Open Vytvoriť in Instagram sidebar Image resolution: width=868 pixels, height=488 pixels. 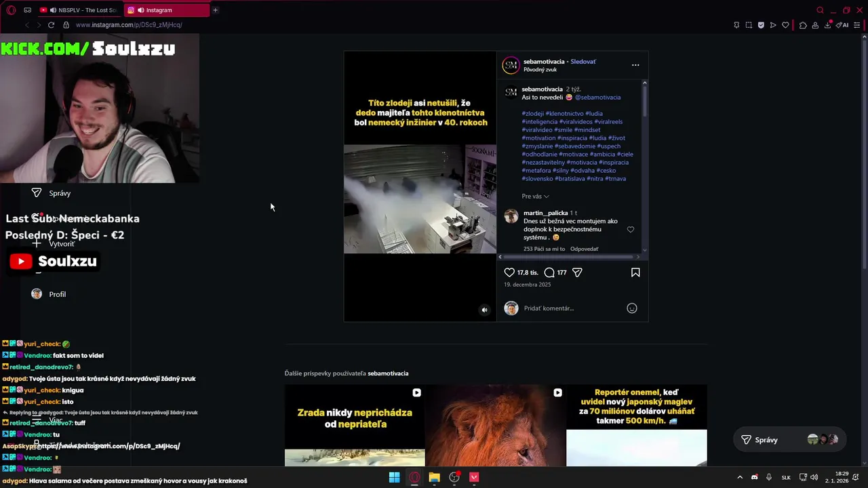tap(54, 243)
